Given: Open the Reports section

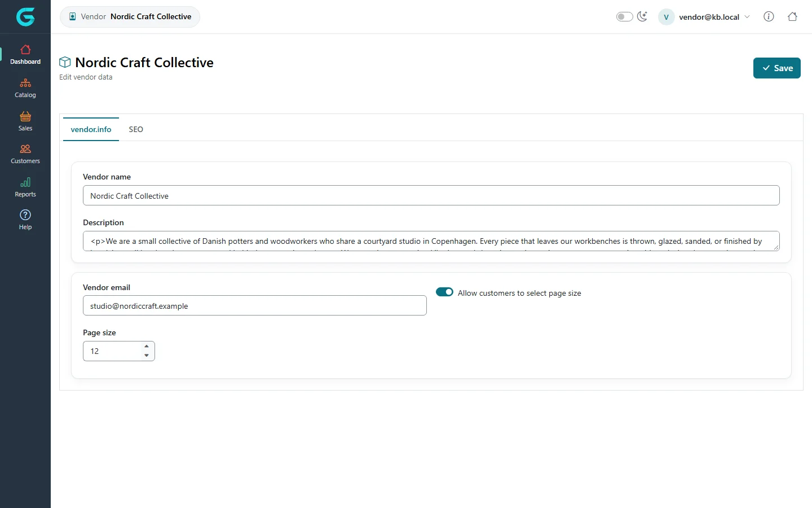Looking at the screenshot, I should click(x=25, y=187).
